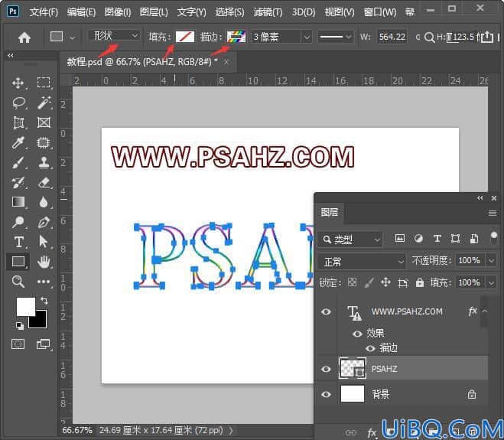Toggle lock transparent pixels
Image resolution: width=504 pixels, height=440 pixels.
tap(353, 282)
